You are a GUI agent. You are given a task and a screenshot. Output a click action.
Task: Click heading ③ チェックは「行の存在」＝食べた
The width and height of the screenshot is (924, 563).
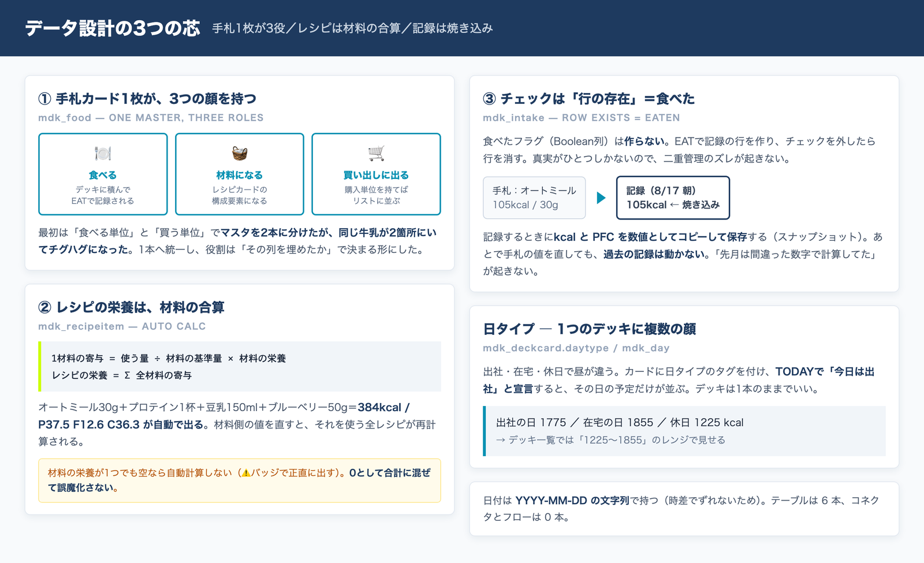coord(588,99)
